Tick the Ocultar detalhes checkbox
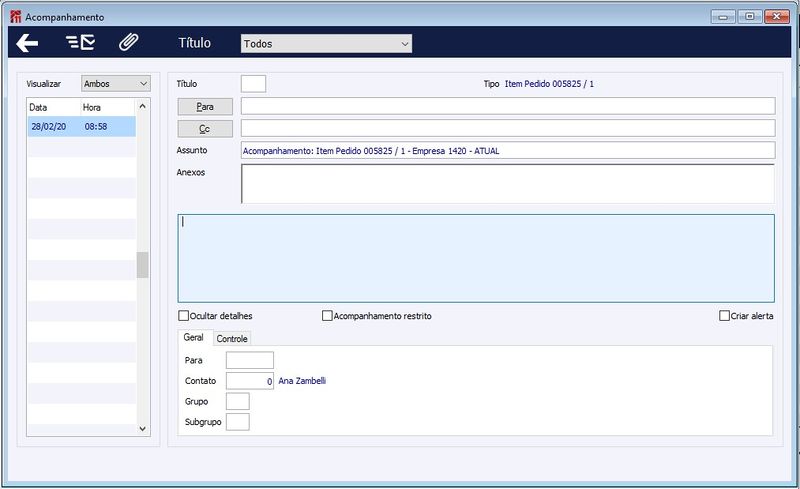Image resolution: width=800 pixels, height=489 pixels. click(184, 316)
